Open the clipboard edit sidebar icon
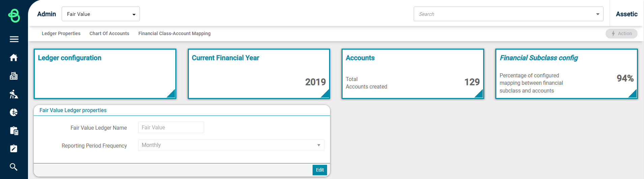This screenshot has width=644, height=179. (x=14, y=149)
